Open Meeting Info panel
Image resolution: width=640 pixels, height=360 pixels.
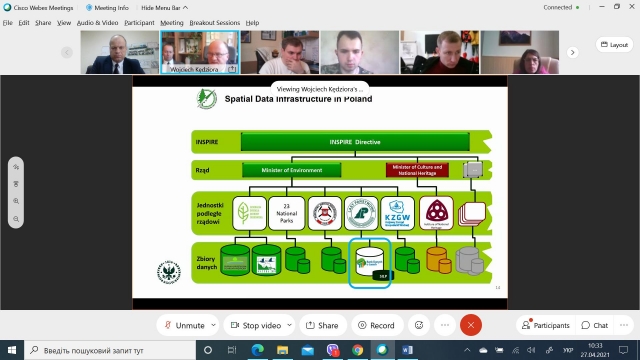click(107, 8)
